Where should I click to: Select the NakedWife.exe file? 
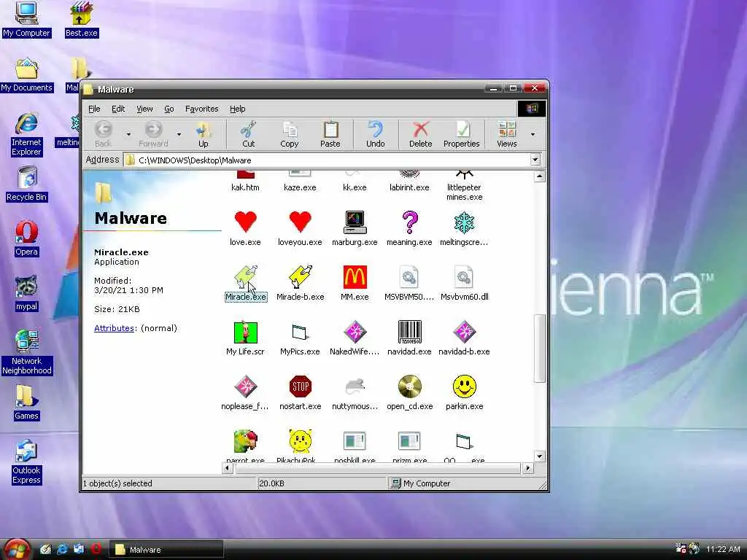point(355,338)
